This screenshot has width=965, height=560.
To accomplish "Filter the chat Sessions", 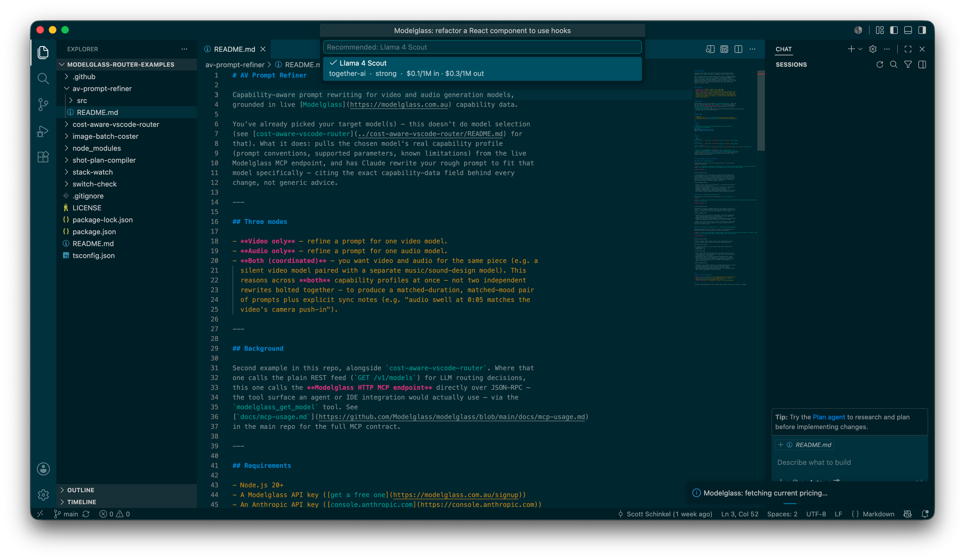I will 908,64.
